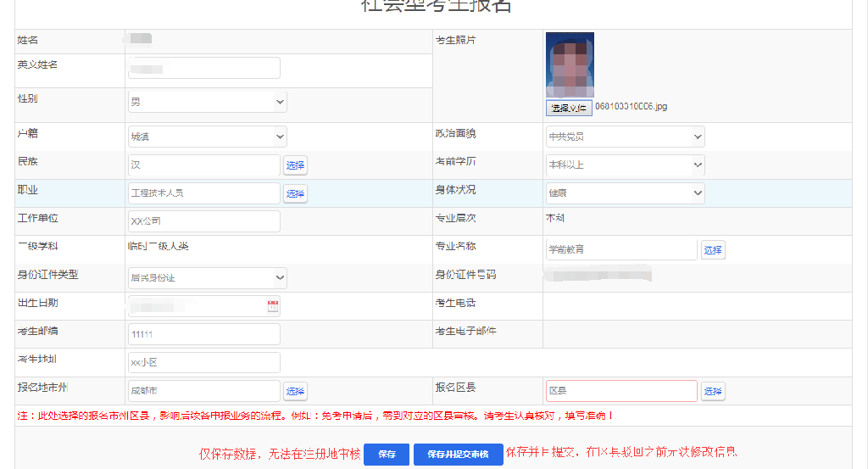Open the 政治面貌 dropdown

pyautogui.click(x=625, y=137)
